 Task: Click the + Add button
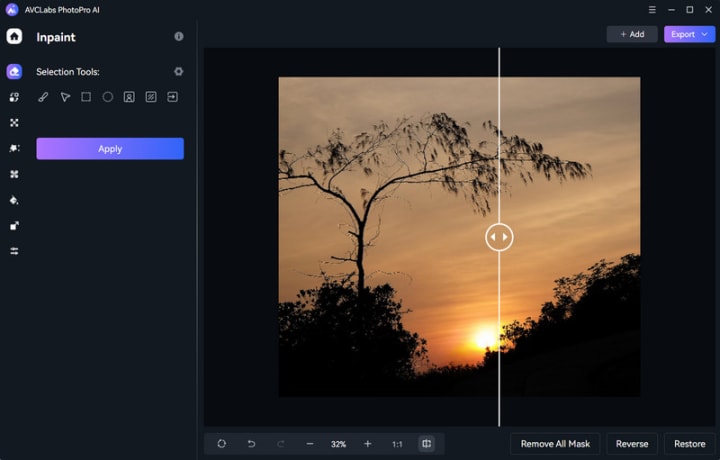pyautogui.click(x=632, y=34)
